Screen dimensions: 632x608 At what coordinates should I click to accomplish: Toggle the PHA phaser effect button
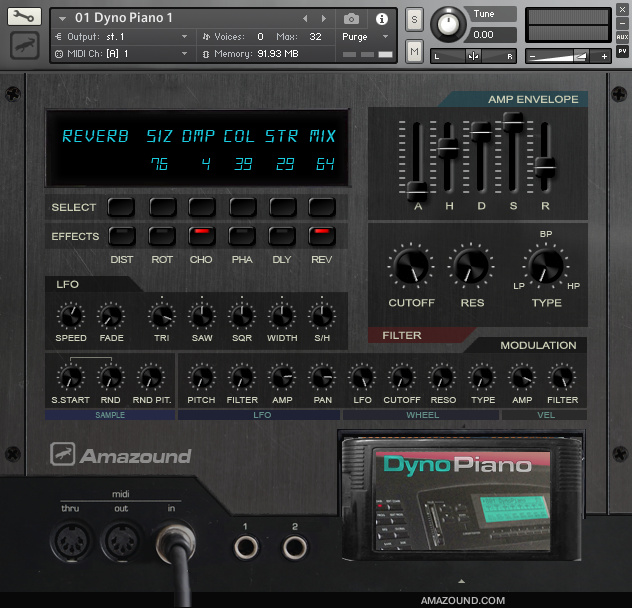242,236
